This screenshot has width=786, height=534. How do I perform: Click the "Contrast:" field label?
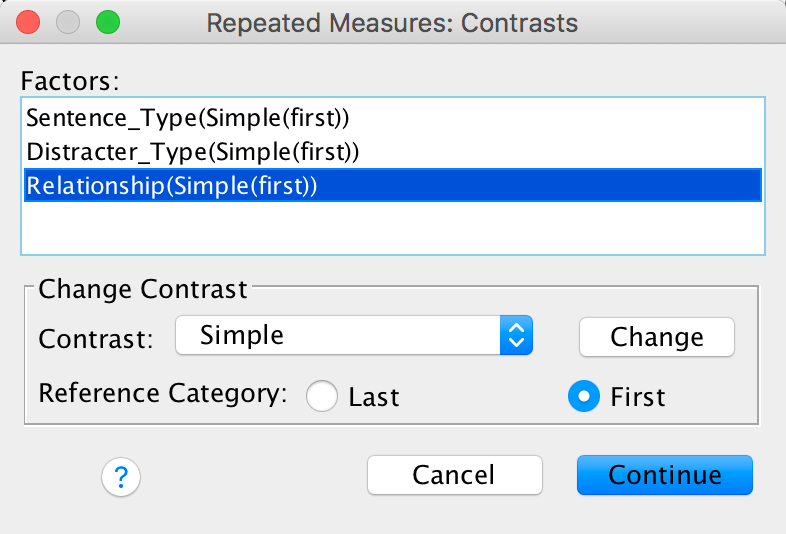[x=96, y=338]
